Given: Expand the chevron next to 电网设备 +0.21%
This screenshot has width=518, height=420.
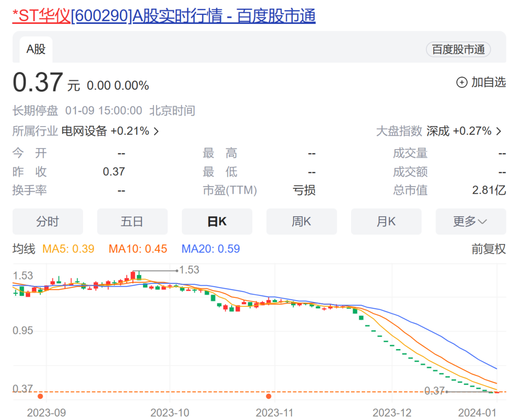Looking at the screenshot, I should (x=156, y=131).
